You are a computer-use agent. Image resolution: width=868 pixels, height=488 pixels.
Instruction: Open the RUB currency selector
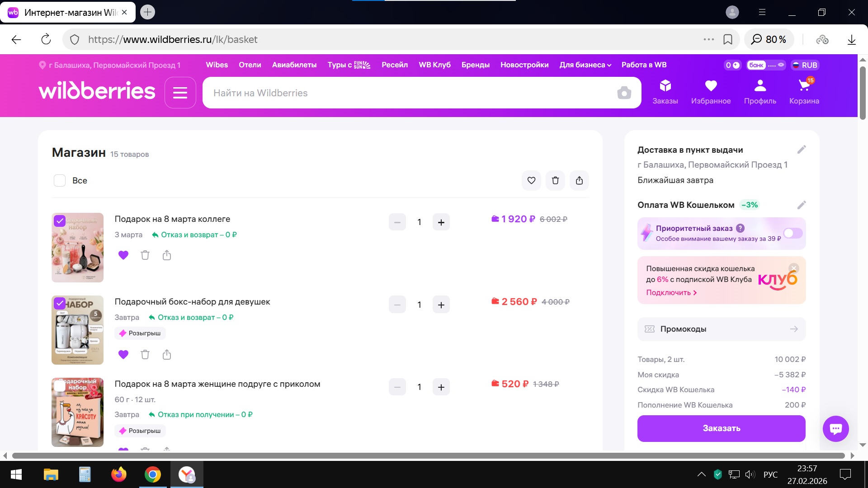(805, 65)
